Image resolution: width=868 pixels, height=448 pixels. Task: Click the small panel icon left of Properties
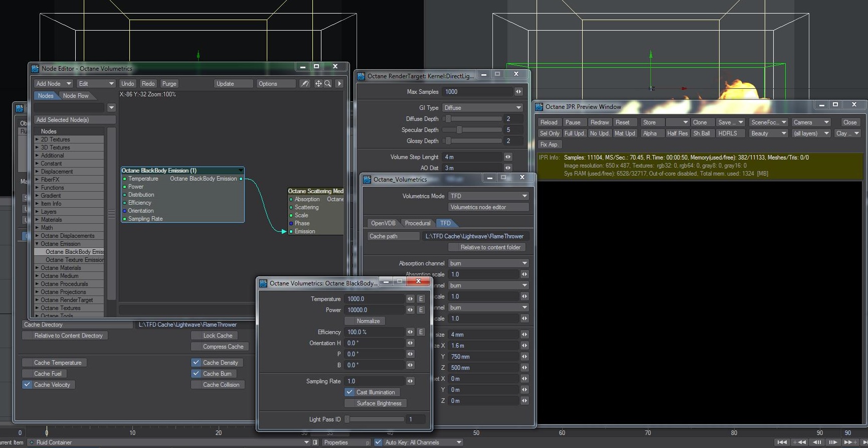point(315,442)
